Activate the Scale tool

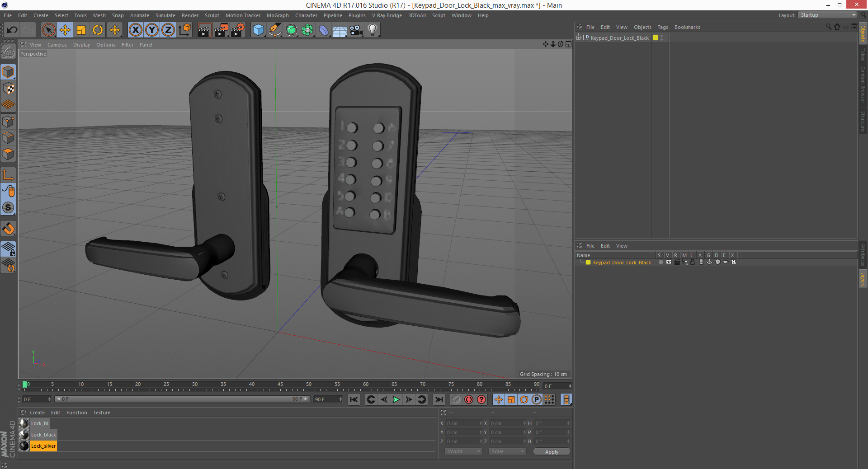pyautogui.click(x=81, y=30)
